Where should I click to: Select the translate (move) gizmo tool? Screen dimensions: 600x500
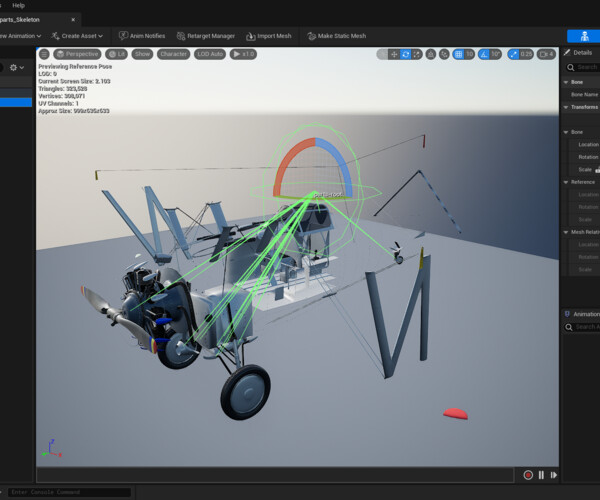coord(394,54)
